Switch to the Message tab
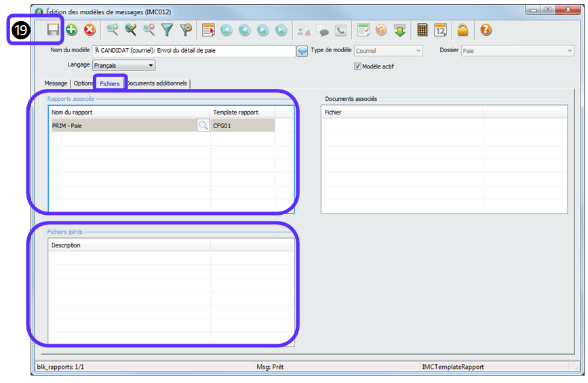This screenshot has width=588, height=383. point(56,83)
